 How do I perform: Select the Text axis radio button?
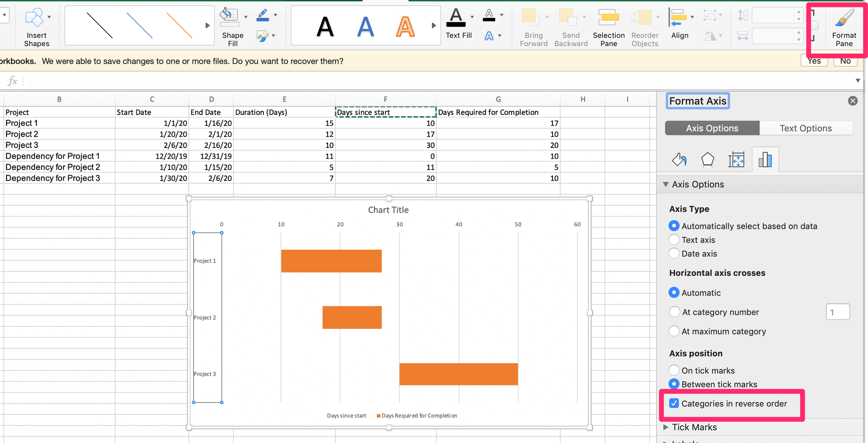(674, 240)
